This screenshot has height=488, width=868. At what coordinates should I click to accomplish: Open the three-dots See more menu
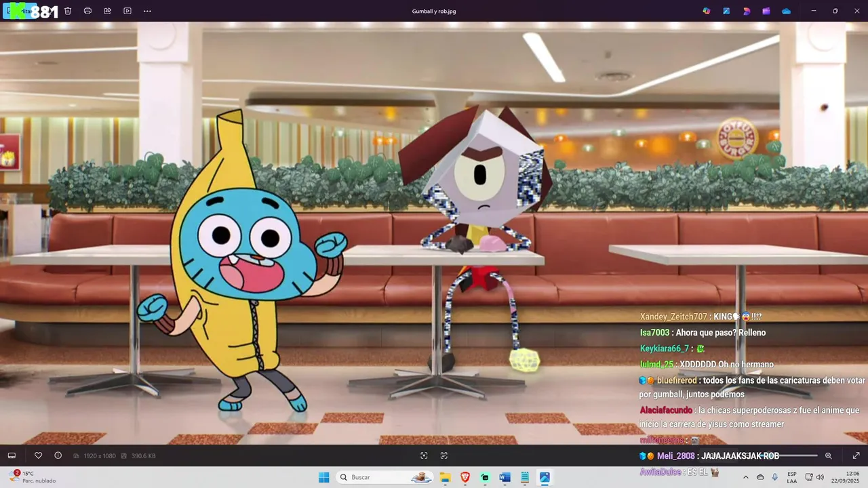pos(147,11)
